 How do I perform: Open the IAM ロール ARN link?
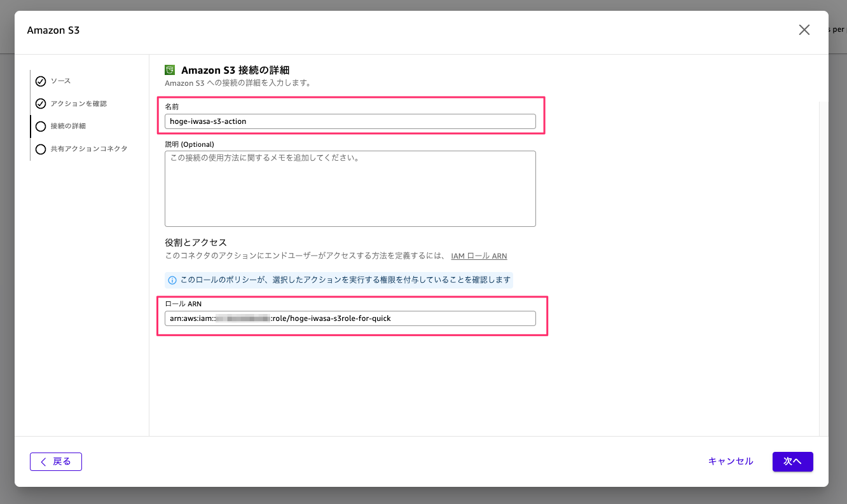click(x=479, y=256)
